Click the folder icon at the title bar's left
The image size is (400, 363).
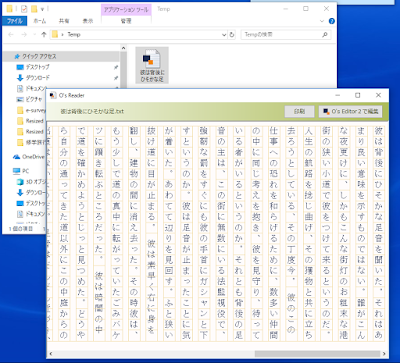(x=10, y=9)
